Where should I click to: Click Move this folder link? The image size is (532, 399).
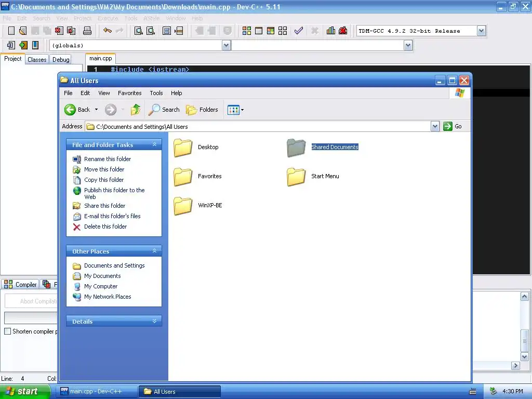pos(104,169)
